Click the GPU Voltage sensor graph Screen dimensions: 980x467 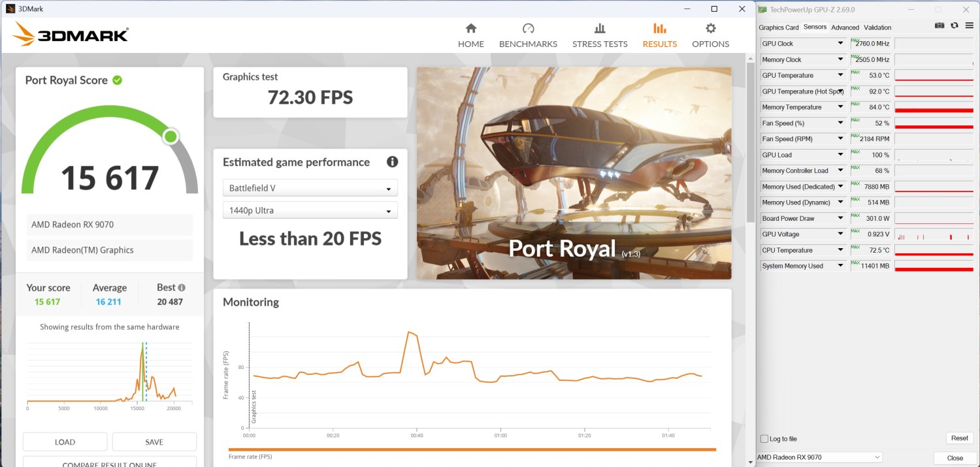(x=934, y=234)
